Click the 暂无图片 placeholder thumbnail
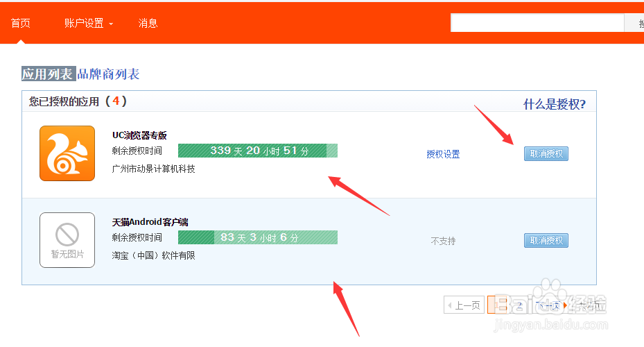 tap(67, 240)
